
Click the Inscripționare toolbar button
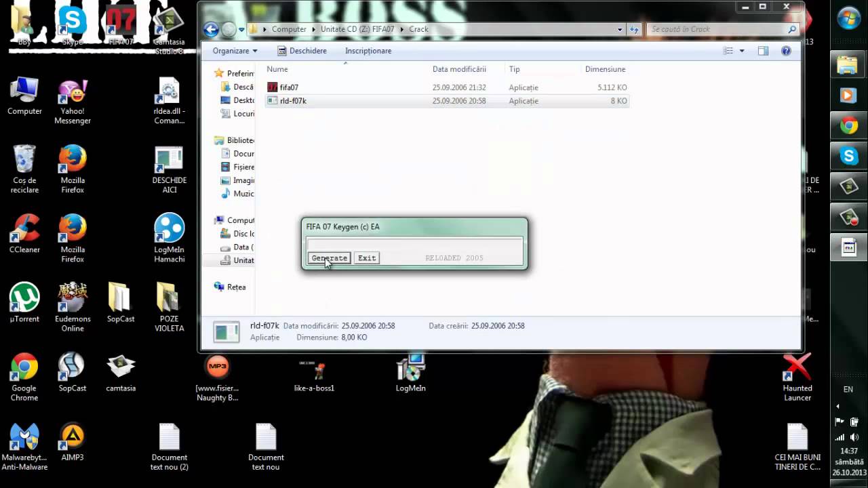click(368, 51)
